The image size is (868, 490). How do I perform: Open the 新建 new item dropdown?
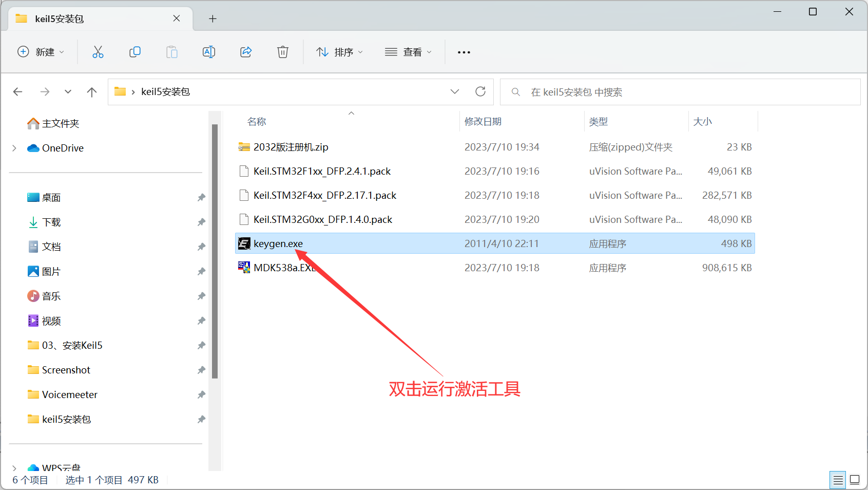point(41,52)
